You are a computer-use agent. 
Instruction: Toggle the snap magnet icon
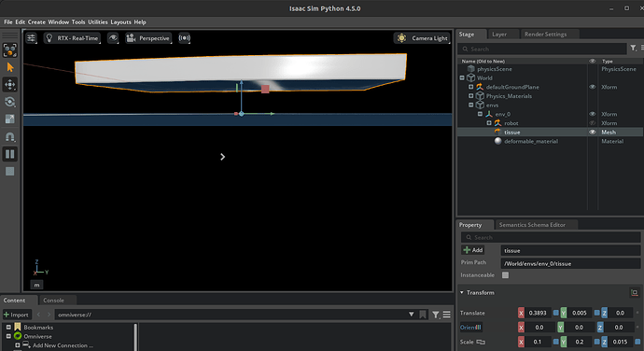(x=10, y=136)
